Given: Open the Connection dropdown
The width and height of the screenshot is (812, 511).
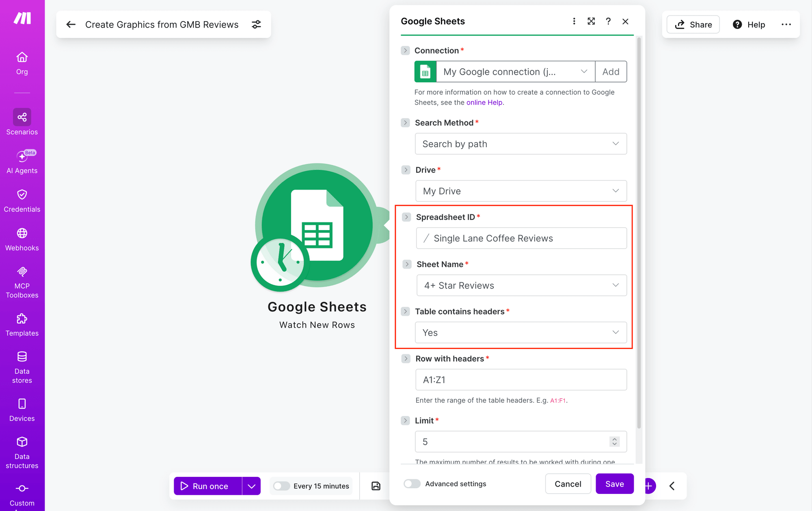Looking at the screenshot, I should click(516, 72).
